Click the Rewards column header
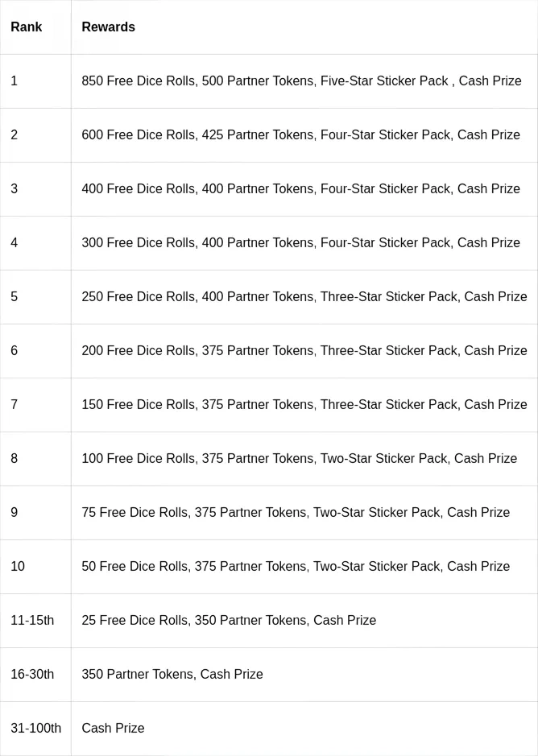 coord(108,27)
